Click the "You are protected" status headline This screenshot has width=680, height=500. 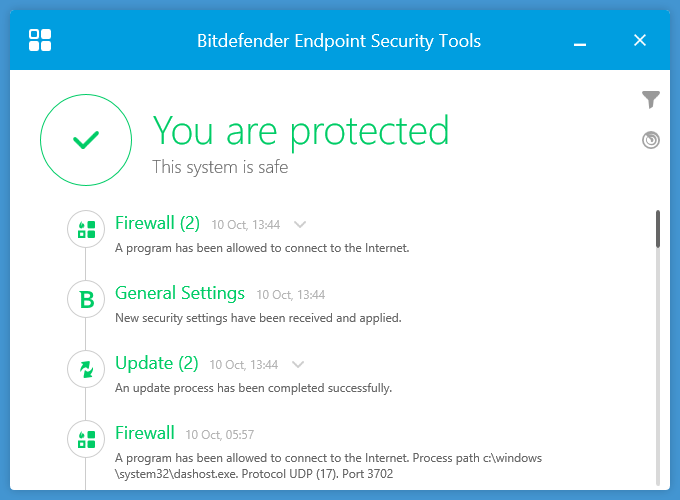point(300,130)
